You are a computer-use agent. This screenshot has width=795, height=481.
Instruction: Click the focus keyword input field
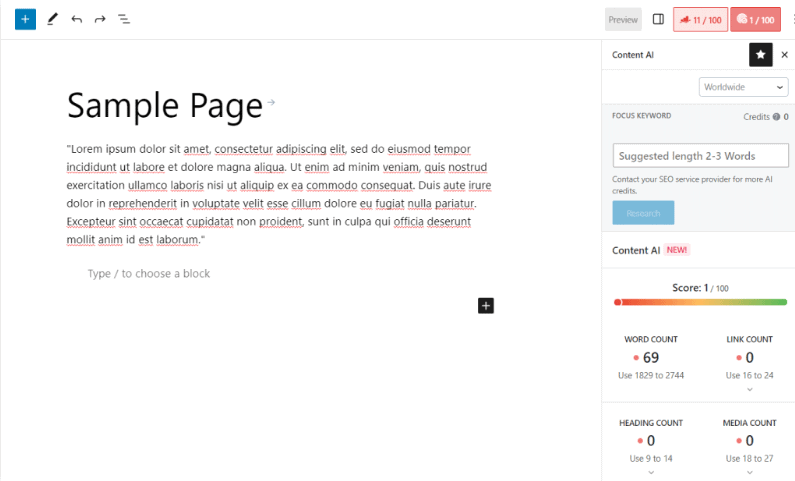[x=700, y=156]
